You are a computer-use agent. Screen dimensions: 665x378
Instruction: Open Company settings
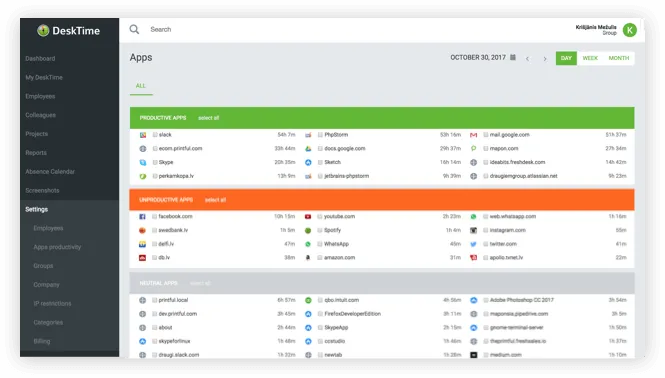tap(47, 285)
